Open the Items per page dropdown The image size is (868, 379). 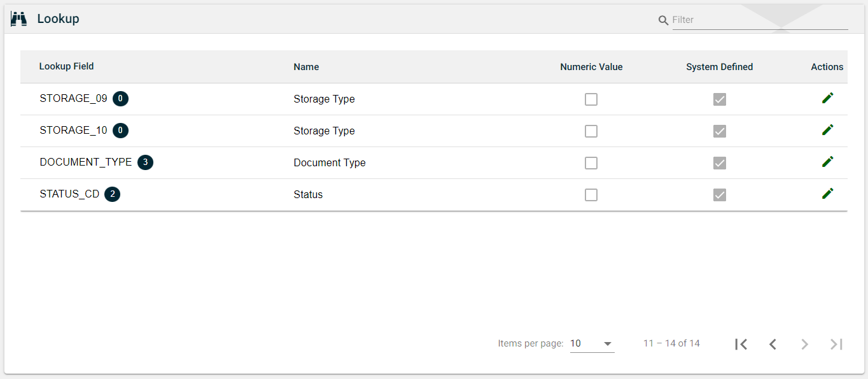click(592, 344)
